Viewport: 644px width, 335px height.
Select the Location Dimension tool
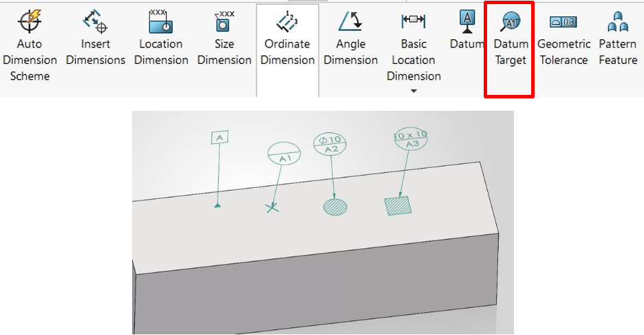(161, 38)
